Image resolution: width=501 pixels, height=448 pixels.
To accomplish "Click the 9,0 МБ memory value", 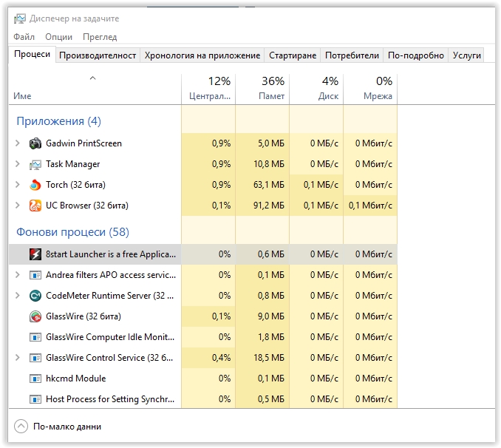I will (271, 316).
